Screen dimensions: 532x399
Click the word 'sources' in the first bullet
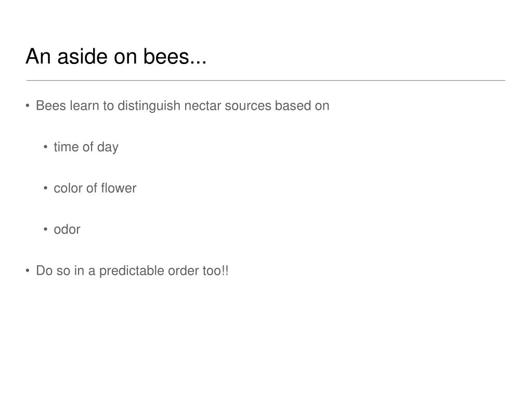(x=248, y=106)
